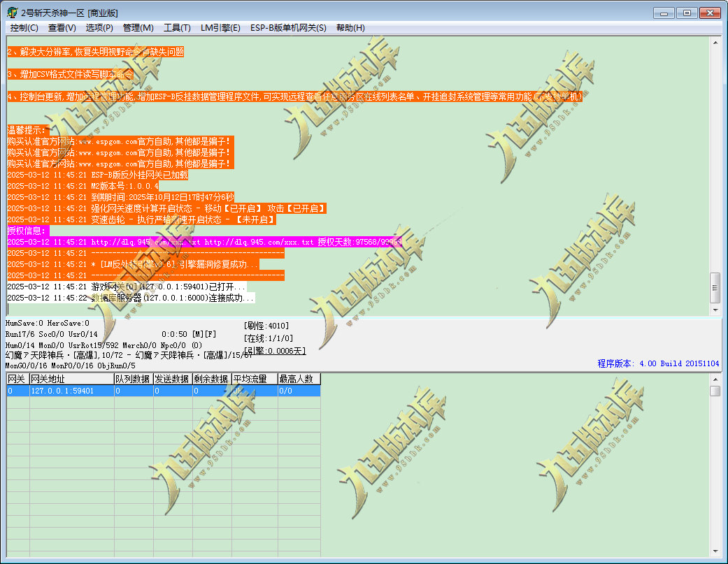The height and width of the screenshot is (564, 728).
Task: Click the 发送数据 column header
Action: click(x=173, y=379)
